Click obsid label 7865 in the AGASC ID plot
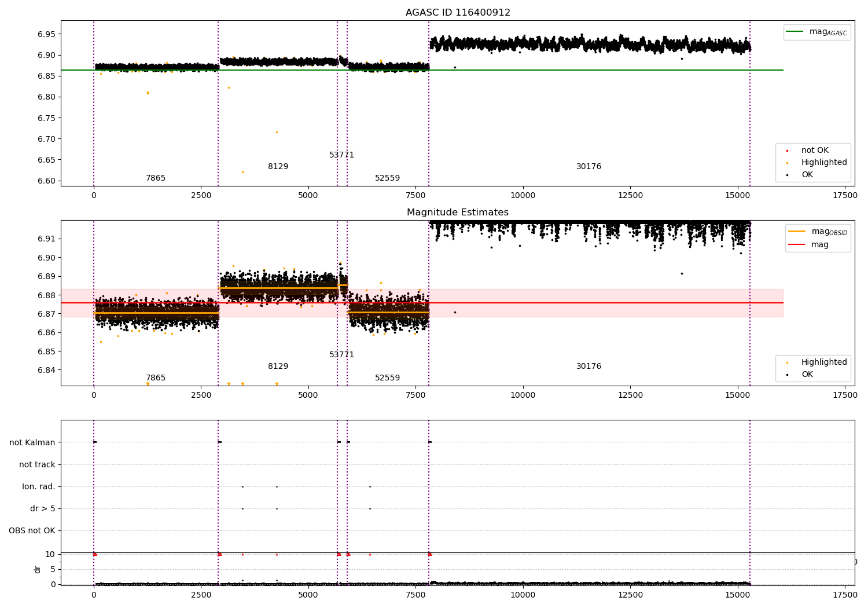 156,178
